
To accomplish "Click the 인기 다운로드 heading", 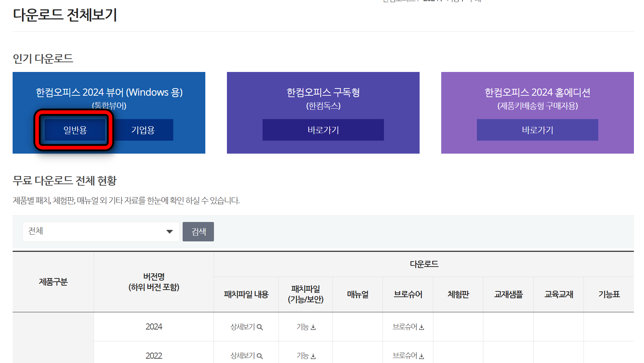I will 43,59.
